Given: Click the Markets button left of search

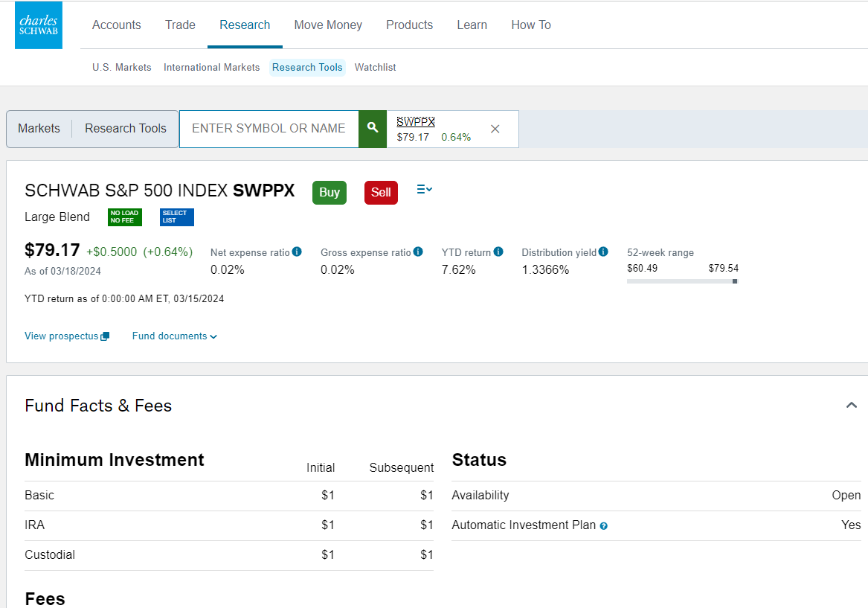Looking at the screenshot, I should pyautogui.click(x=39, y=129).
